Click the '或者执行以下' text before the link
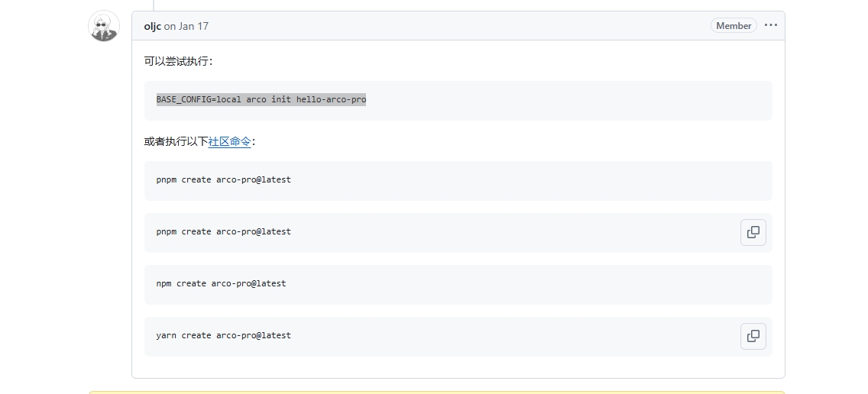This screenshot has height=394, width=868. [x=176, y=141]
